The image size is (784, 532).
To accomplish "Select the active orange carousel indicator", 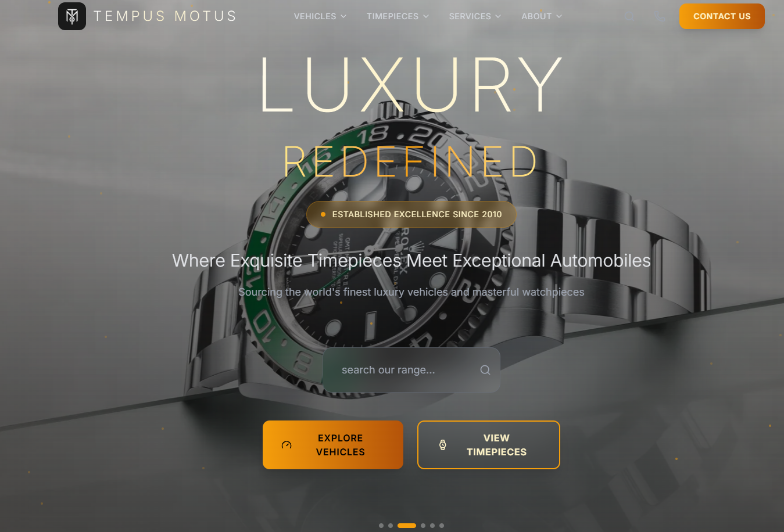I will [407, 526].
